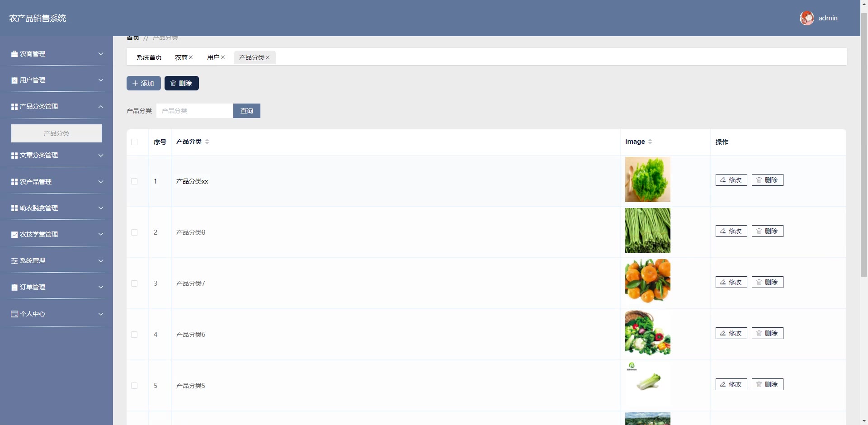868x425 pixels.
Task: Close the 产品分类 tab with its X
Action: (268, 57)
